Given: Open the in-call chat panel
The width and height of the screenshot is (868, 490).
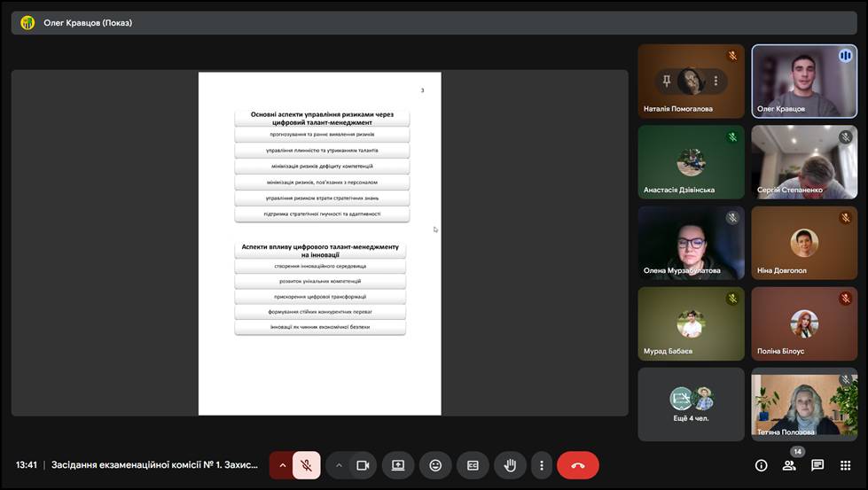Looking at the screenshot, I should click(817, 465).
